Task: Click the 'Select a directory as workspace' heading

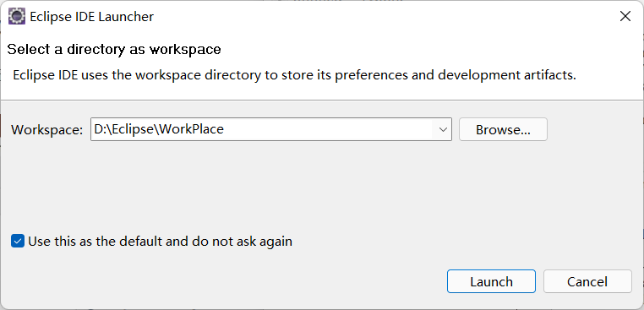Action: click(114, 49)
